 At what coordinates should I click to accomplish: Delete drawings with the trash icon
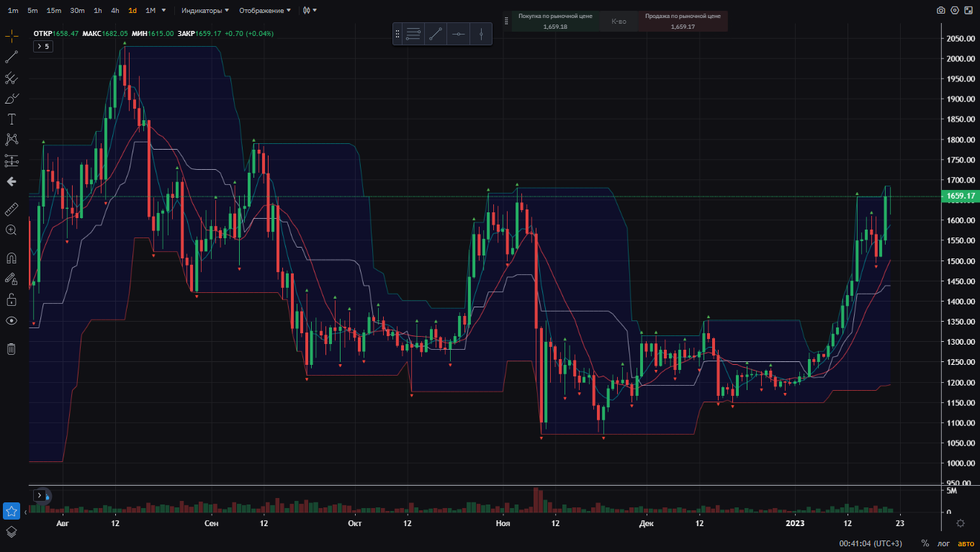click(12, 349)
